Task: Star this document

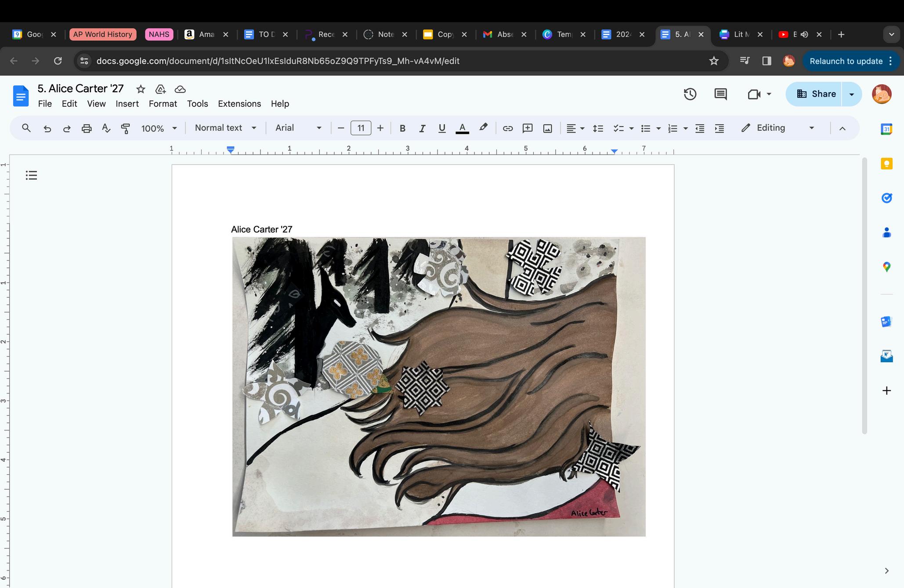Action: [141, 89]
